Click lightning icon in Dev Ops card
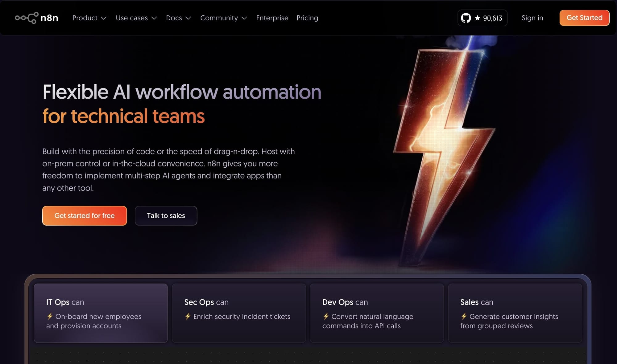617x364 pixels. coord(326,316)
